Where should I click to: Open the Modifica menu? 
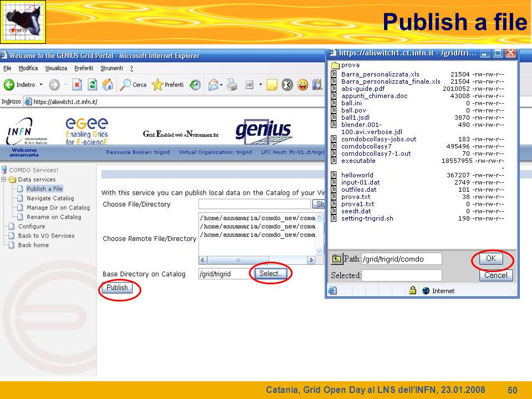click(28, 68)
